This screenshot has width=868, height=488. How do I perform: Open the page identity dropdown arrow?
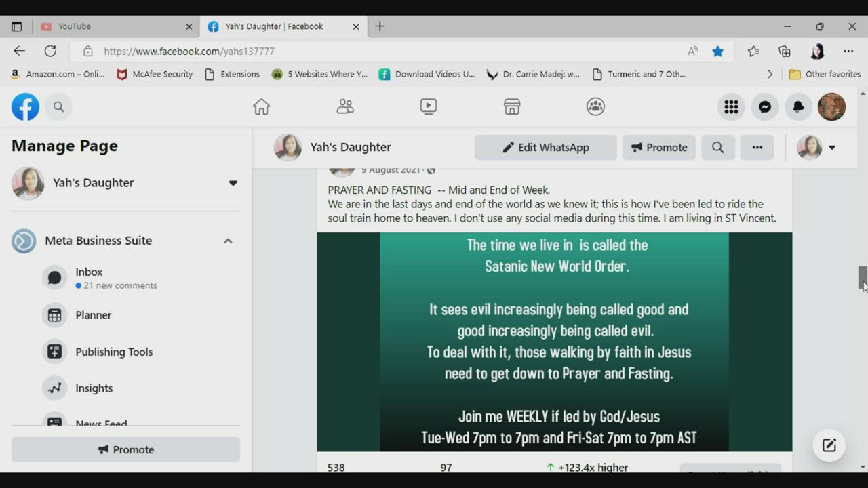point(831,148)
